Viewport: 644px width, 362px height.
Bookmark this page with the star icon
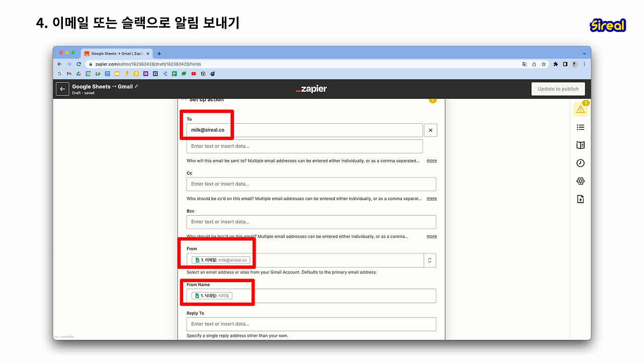coord(543,64)
